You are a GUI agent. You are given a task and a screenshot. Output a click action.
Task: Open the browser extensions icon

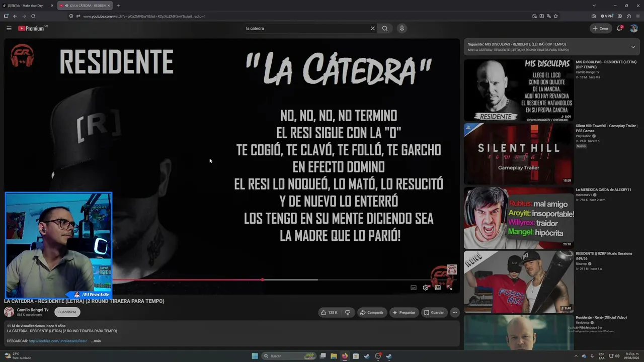(x=629, y=16)
